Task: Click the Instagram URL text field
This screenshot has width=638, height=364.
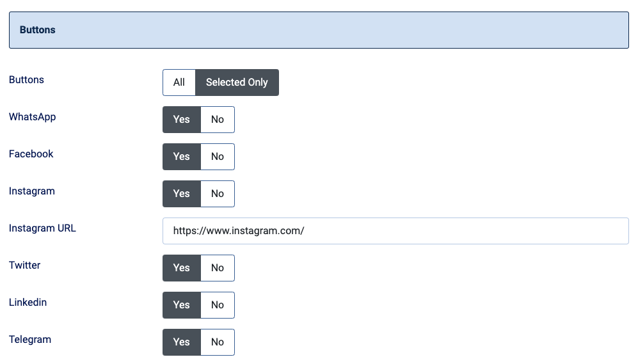Action: click(395, 231)
